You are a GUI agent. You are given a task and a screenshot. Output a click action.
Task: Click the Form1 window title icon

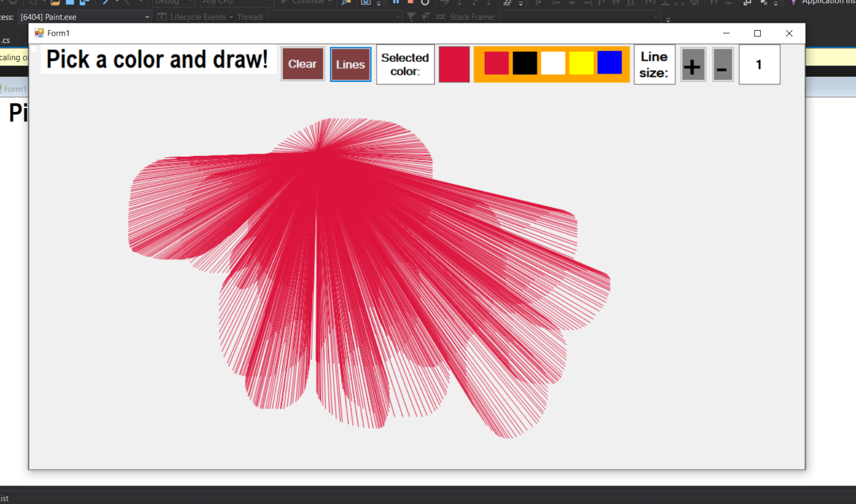pos(39,33)
